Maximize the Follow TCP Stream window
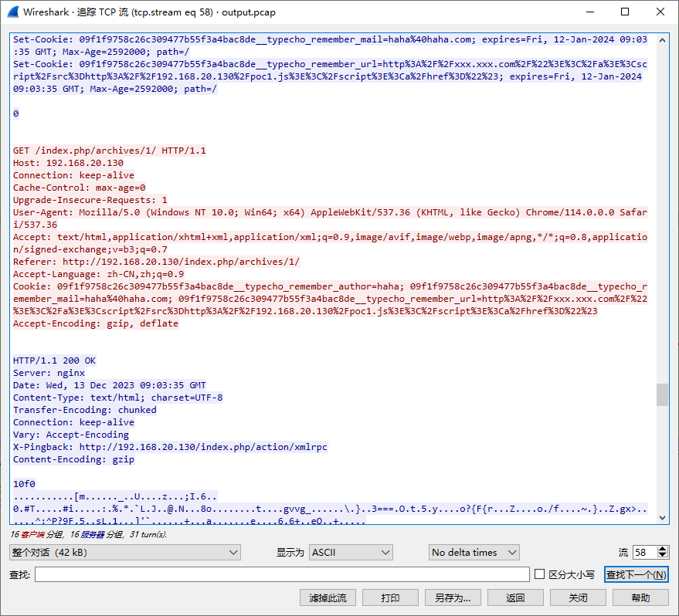This screenshot has width=679, height=616. tap(624, 12)
